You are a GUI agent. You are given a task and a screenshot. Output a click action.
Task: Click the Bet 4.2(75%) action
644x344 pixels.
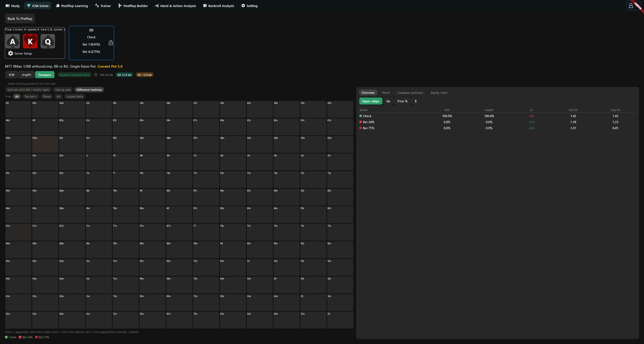pos(91,52)
